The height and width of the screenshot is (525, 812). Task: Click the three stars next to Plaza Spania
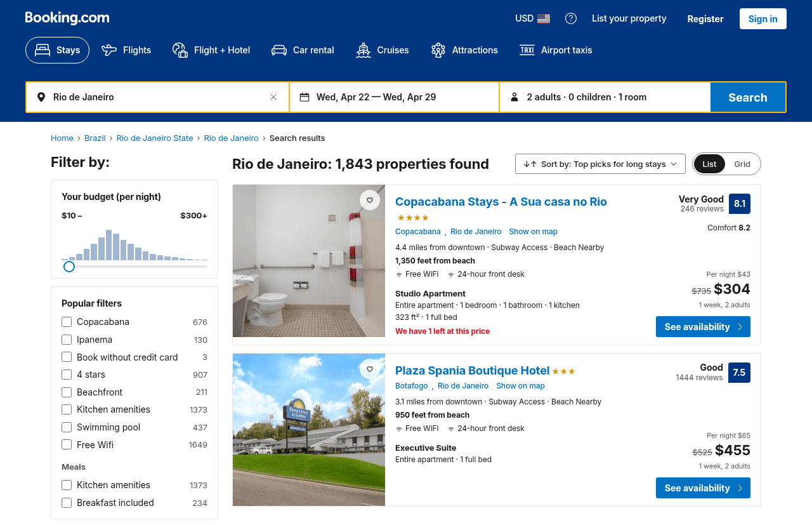[564, 371]
